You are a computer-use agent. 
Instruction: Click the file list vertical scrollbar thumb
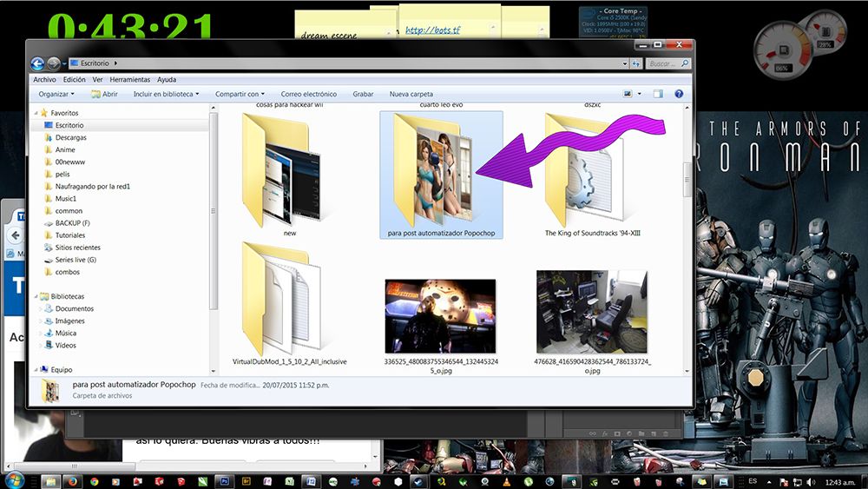coord(687,180)
